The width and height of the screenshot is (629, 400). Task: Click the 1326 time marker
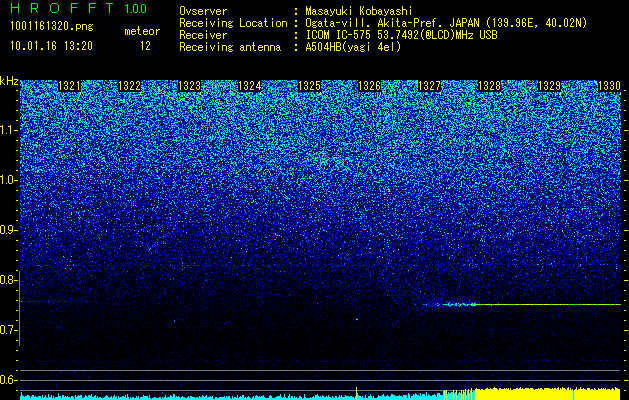[369, 86]
